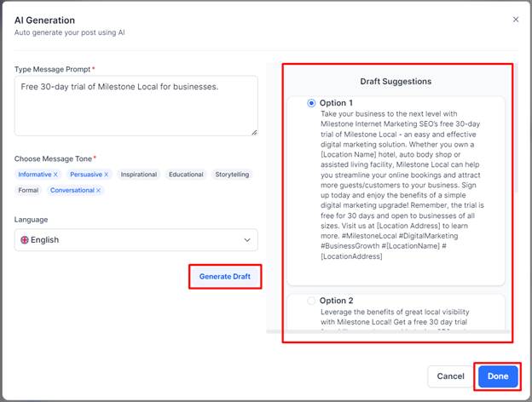Select the Inspirational message tone
The image size is (532, 402).
point(139,175)
